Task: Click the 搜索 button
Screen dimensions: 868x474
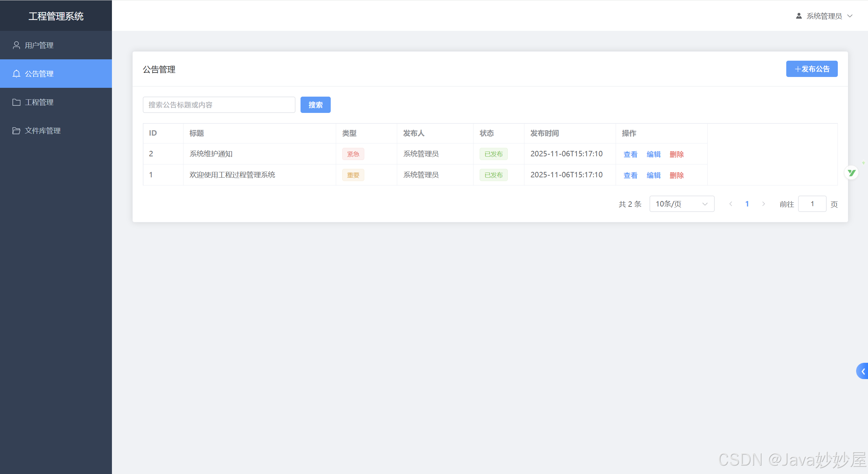Action: coord(315,105)
